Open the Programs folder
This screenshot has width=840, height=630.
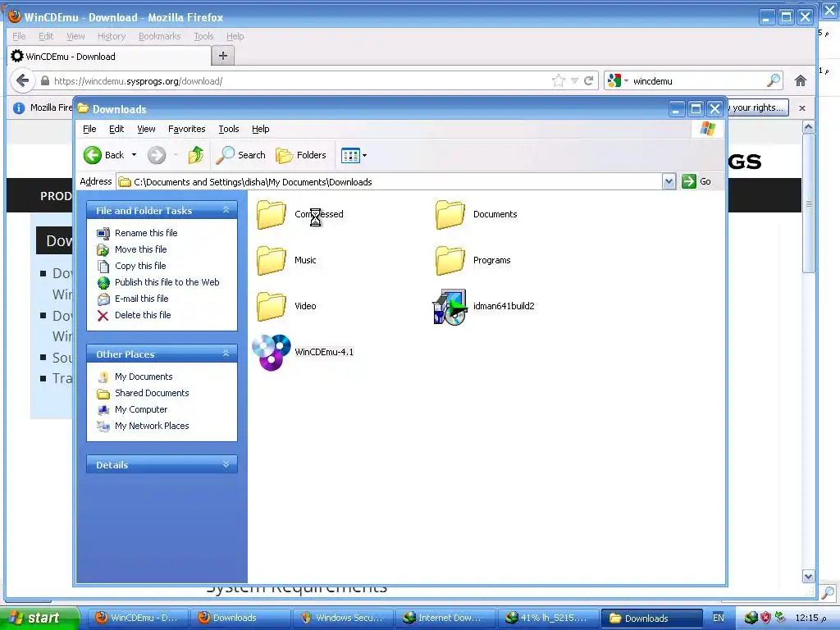point(450,260)
